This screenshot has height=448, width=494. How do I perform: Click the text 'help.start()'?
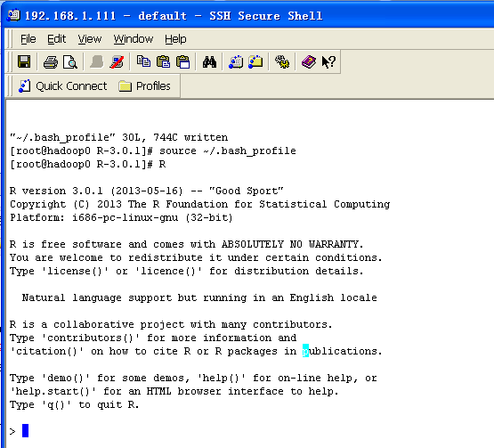point(53,391)
